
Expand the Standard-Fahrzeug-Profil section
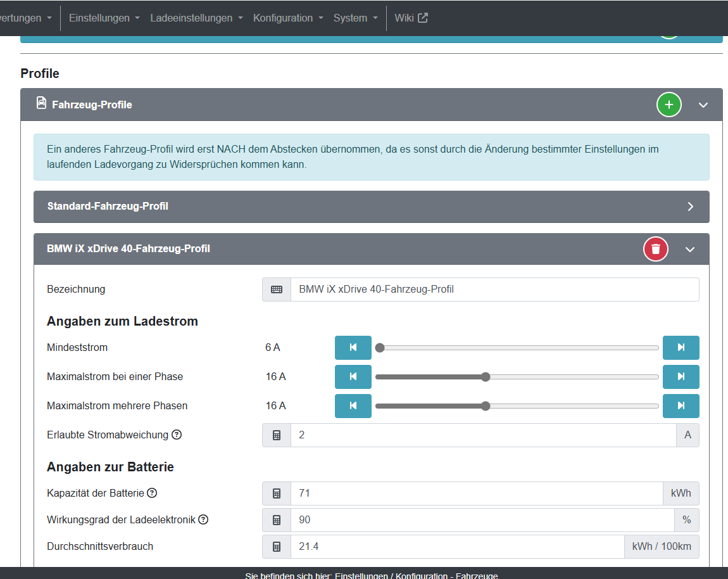(x=690, y=207)
